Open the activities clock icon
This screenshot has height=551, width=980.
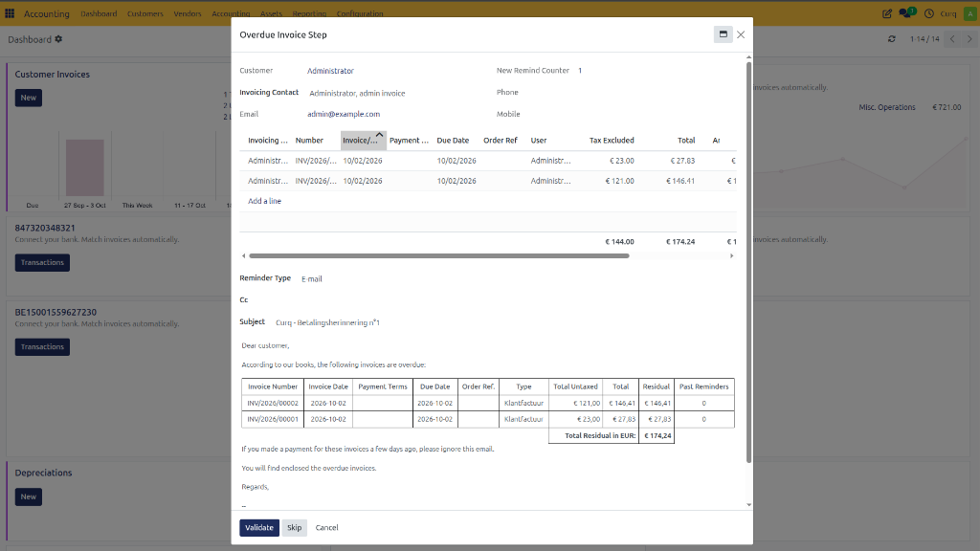(x=929, y=13)
